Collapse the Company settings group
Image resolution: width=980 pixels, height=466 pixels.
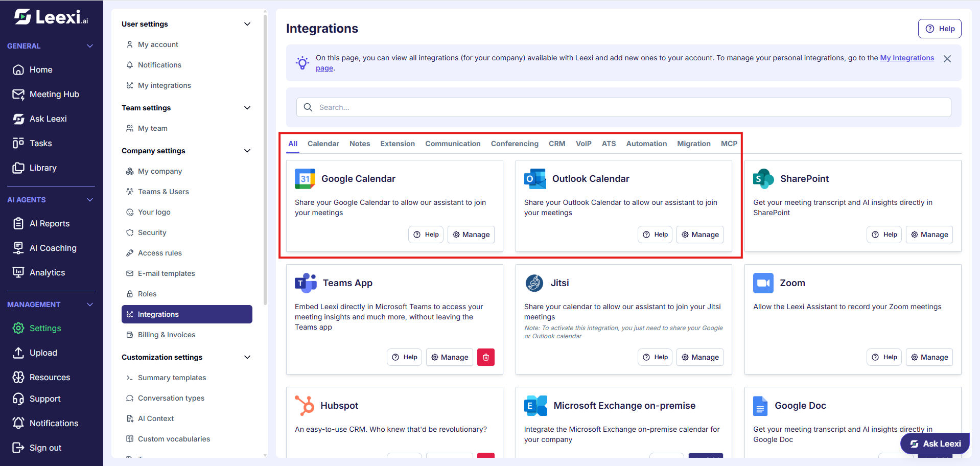pyautogui.click(x=247, y=151)
